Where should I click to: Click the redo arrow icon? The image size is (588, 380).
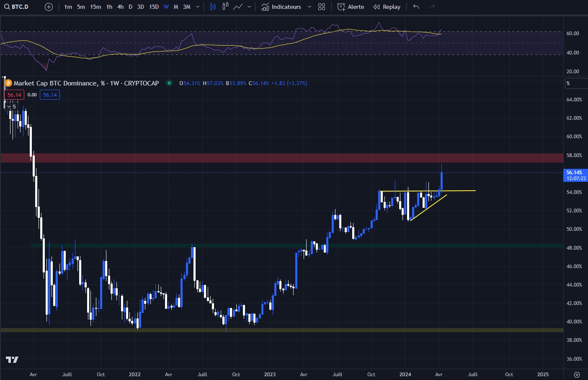pyautogui.click(x=431, y=7)
